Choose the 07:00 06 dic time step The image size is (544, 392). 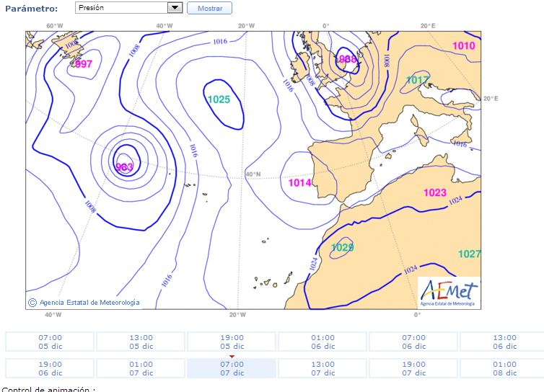[x=413, y=342]
